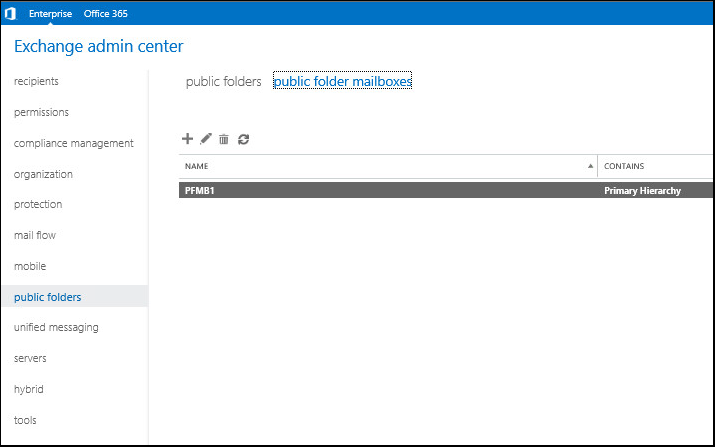Go to permissions section

click(x=41, y=112)
